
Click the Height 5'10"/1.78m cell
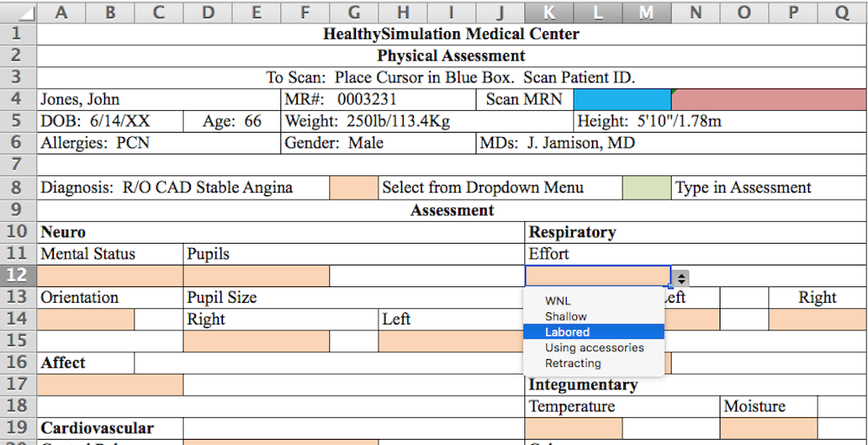720,121
